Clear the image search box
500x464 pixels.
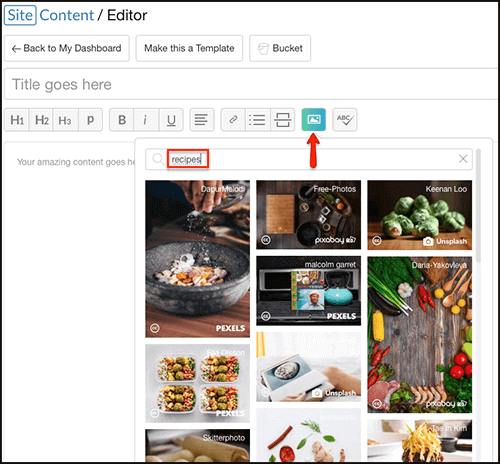[x=463, y=159]
